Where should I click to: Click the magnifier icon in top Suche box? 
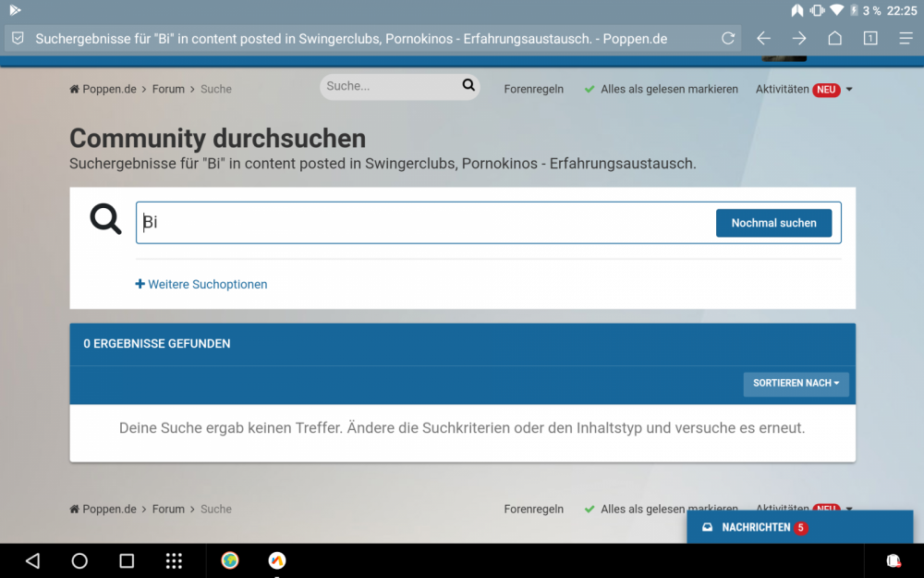click(468, 86)
